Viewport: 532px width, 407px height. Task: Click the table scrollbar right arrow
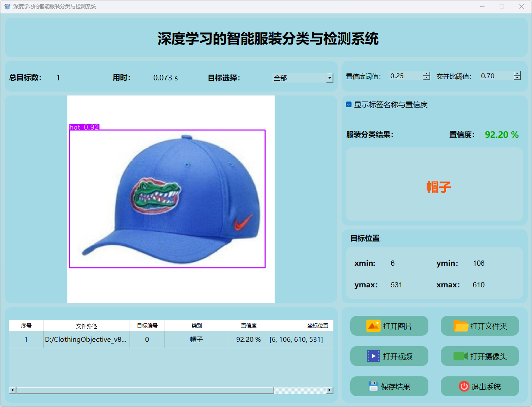pyautogui.click(x=330, y=390)
